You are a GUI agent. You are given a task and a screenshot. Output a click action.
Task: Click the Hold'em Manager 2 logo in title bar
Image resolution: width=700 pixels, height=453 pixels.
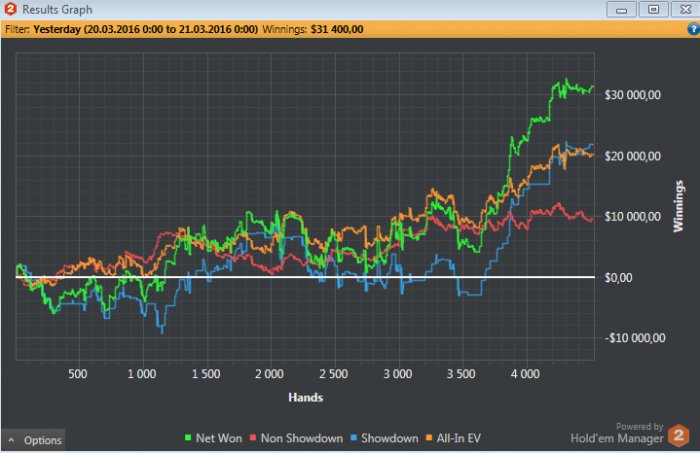click(x=10, y=9)
